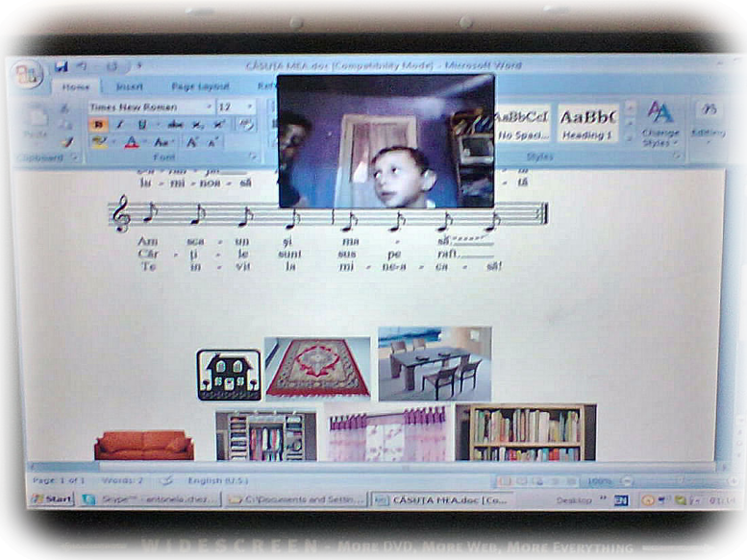Click the Office Button logo

[28, 75]
